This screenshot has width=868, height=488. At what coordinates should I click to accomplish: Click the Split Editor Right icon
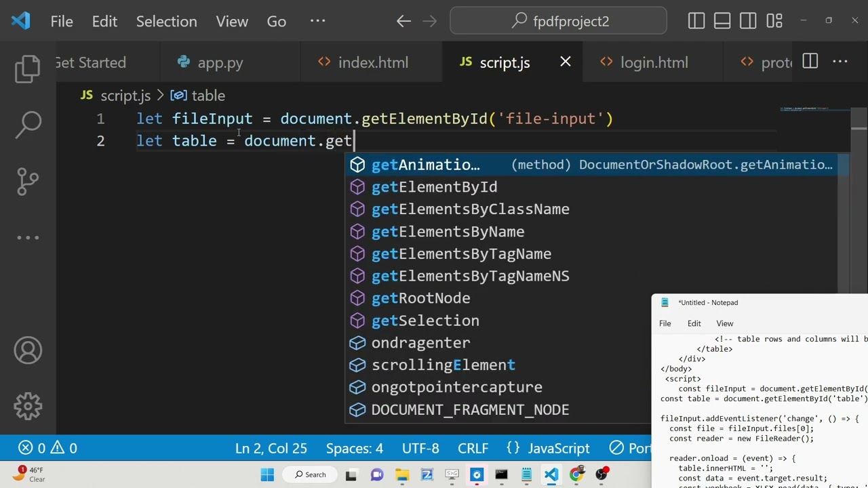point(810,62)
